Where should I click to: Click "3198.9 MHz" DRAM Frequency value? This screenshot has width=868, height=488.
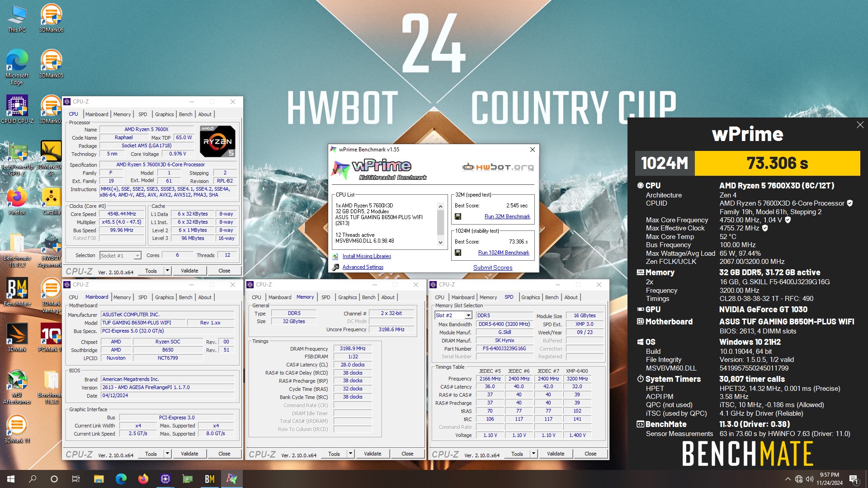353,348
